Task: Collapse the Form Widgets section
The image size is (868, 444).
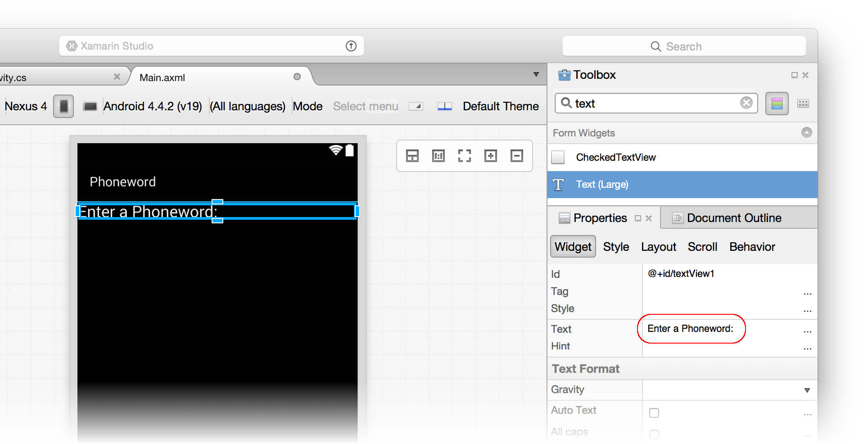Action: pos(806,132)
